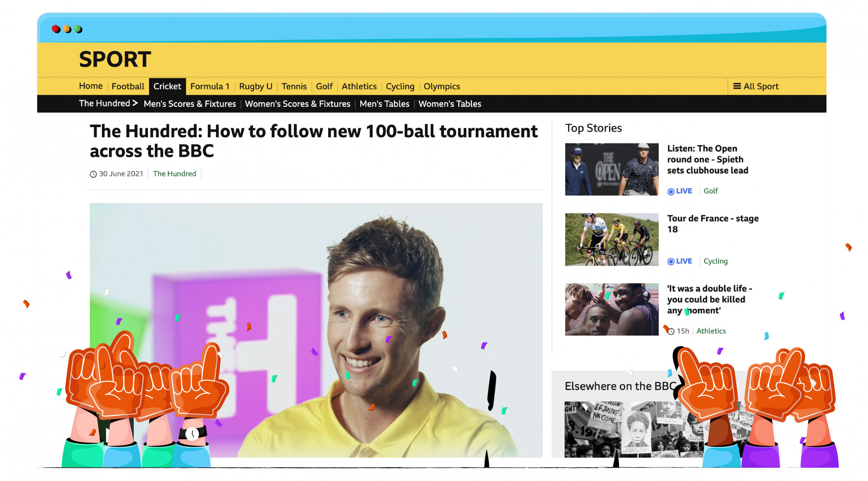
Task: Click the main article photo of cricketer
Action: coord(316,330)
